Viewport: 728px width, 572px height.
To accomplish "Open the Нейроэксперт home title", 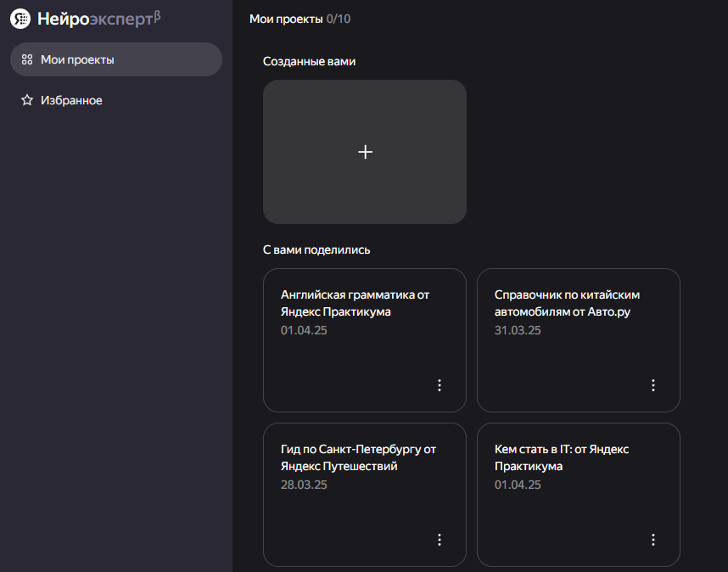I will [98, 19].
